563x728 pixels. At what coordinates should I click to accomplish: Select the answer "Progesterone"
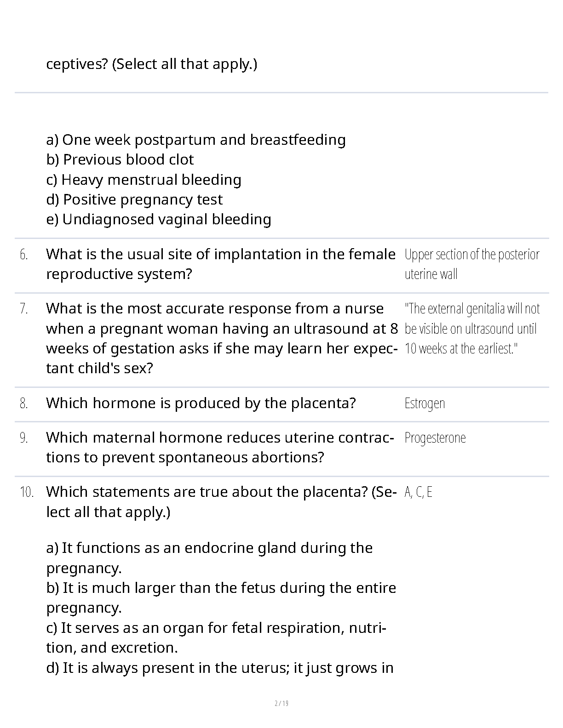435,438
